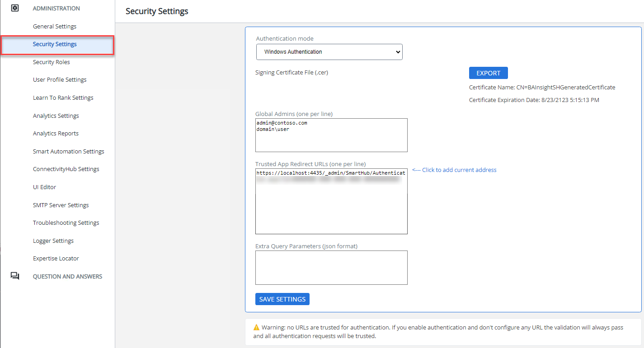Viewport: 644px width, 348px height.
Task: Navigate to Logger Settings
Action: (53, 241)
